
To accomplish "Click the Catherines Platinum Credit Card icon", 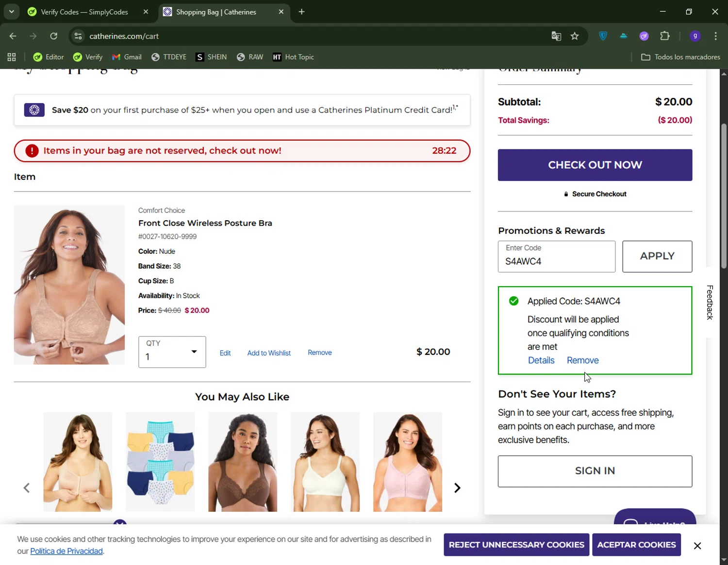I will click(x=34, y=110).
